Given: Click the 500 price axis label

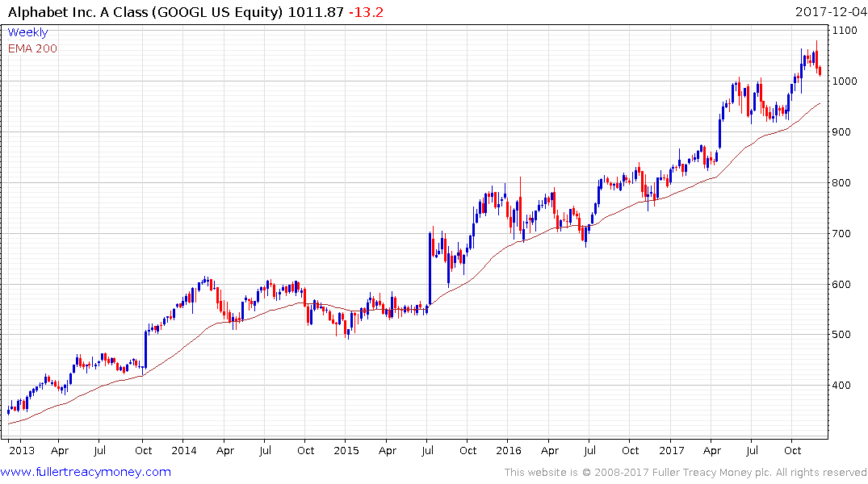Looking at the screenshot, I should point(842,335).
